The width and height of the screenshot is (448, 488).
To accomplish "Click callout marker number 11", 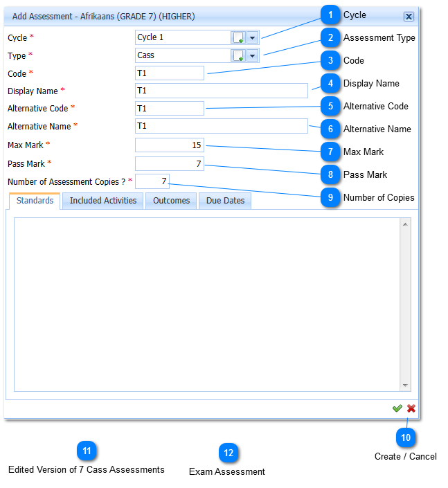I will [87, 451].
